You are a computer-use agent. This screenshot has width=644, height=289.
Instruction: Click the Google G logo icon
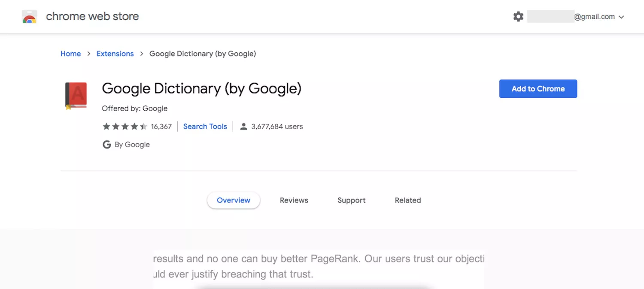point(107,144)
